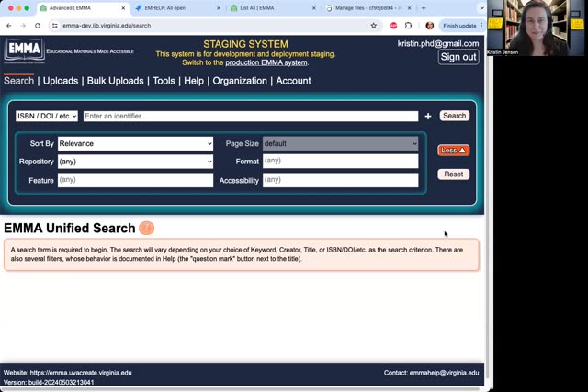Bookmark this page with star icon
Image resolution: width=588 pixels, height=392 pixels.
[374, 26]
